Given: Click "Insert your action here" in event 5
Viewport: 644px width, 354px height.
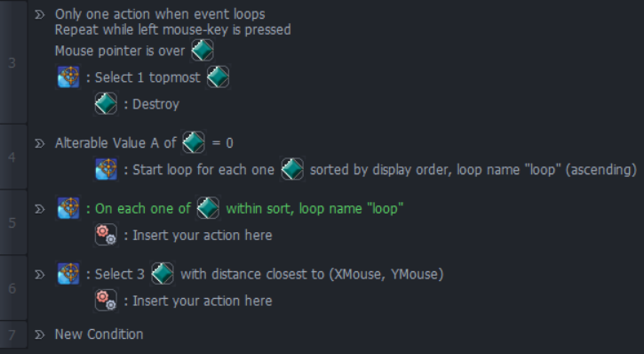Looking at the screenshot, I should (202, 235).
